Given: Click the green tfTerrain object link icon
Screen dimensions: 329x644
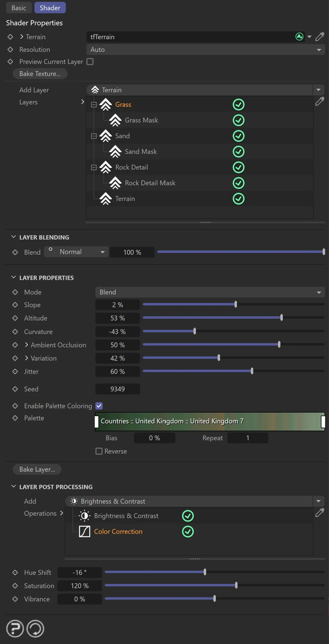Looking at the screenshot, I should pyautogui.click(x=299, y=37).
